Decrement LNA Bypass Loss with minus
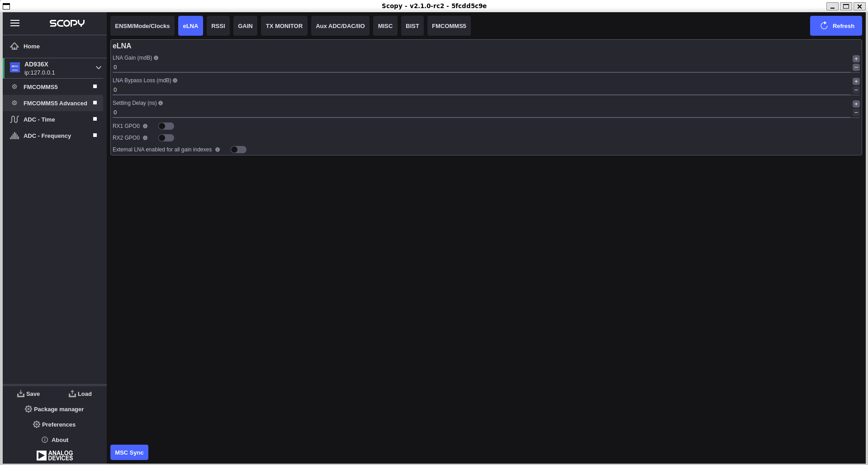The height and width of the screenshot is (465, 868). [856, 90]
